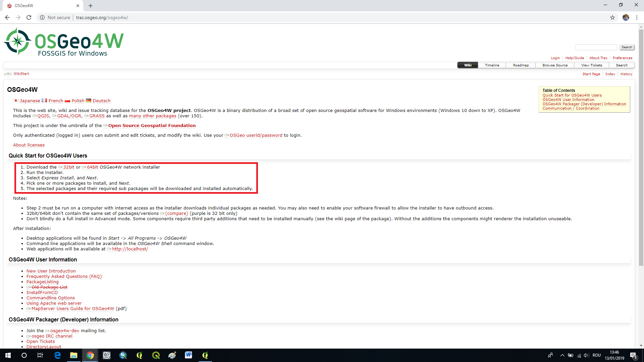Click the Roadmap tab in navigation
This screenshot has width=644, height=362.
[x=521, y=65]
